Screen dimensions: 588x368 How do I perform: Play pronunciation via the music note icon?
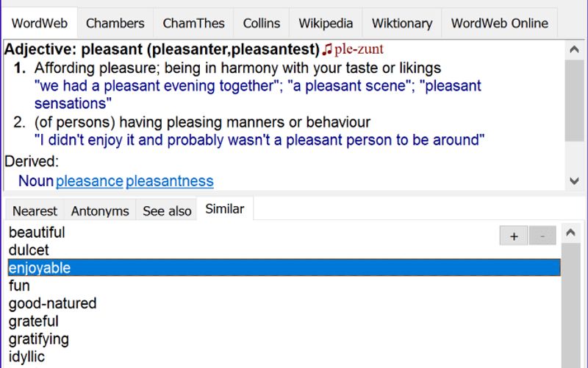(327, 51)
